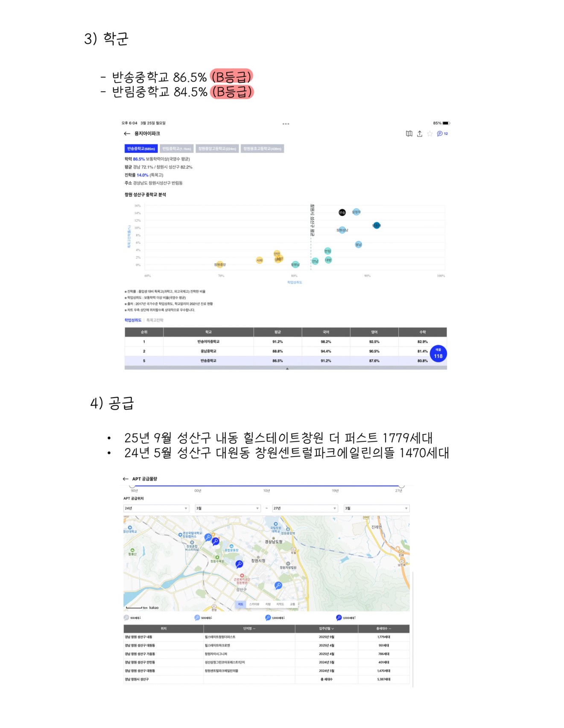Select the 창원용호고등학교(439m) tab

pyautogui.click(x=262, y=149)
